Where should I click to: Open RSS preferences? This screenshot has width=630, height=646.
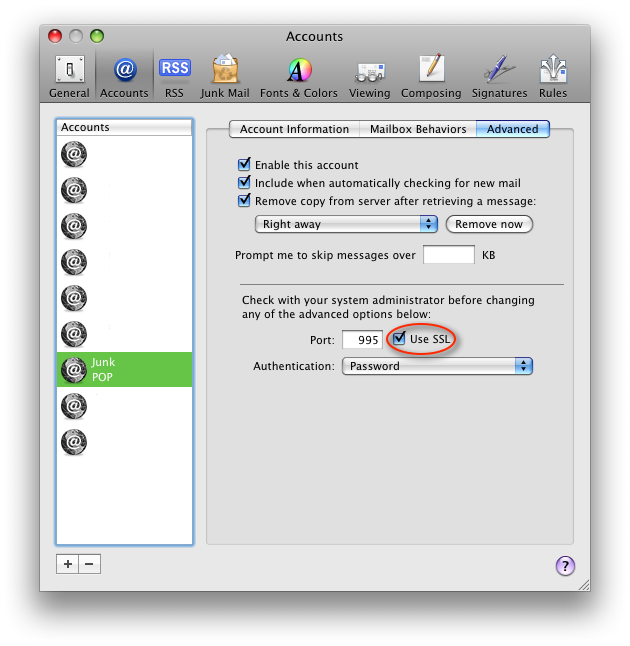point(174,77)
